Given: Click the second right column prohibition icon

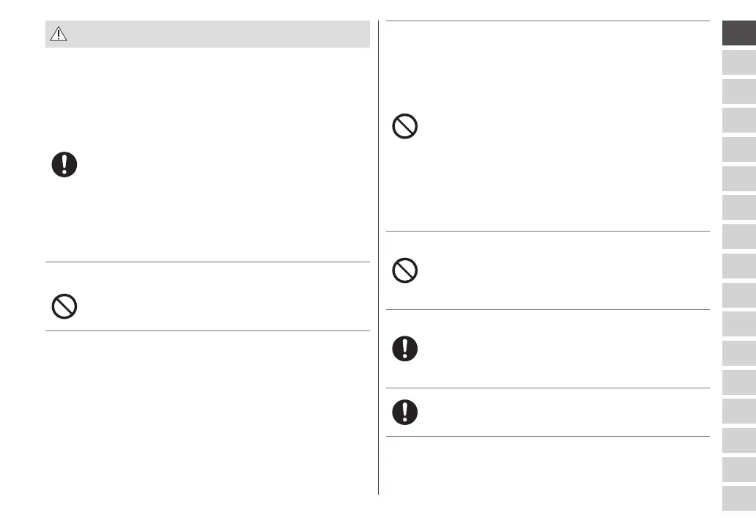Looking at the screenshot, I should click(405, 272).
